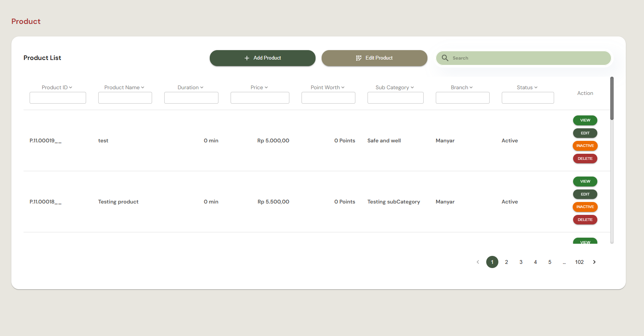Sort by Point Worth column chevron
The image size is (644, 336).
tap(343, 87)
